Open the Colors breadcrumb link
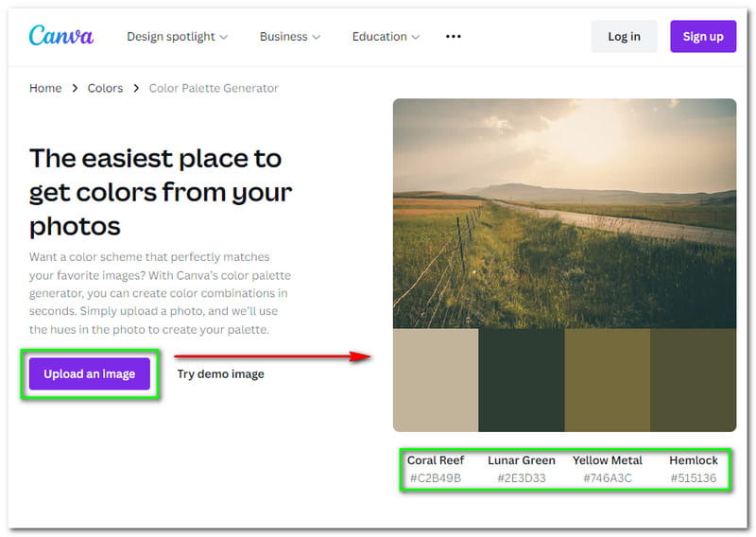 (x=105, y=88)
